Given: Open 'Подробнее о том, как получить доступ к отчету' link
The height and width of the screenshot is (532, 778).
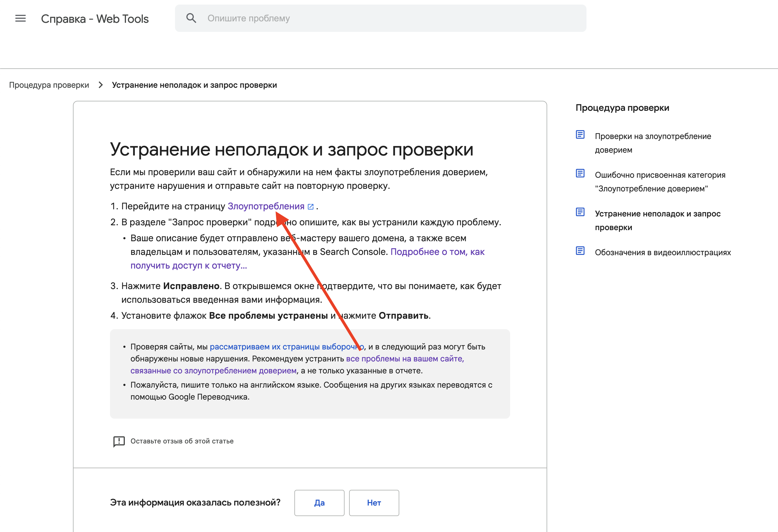Looking at the screenshot, I should point(307,259).
